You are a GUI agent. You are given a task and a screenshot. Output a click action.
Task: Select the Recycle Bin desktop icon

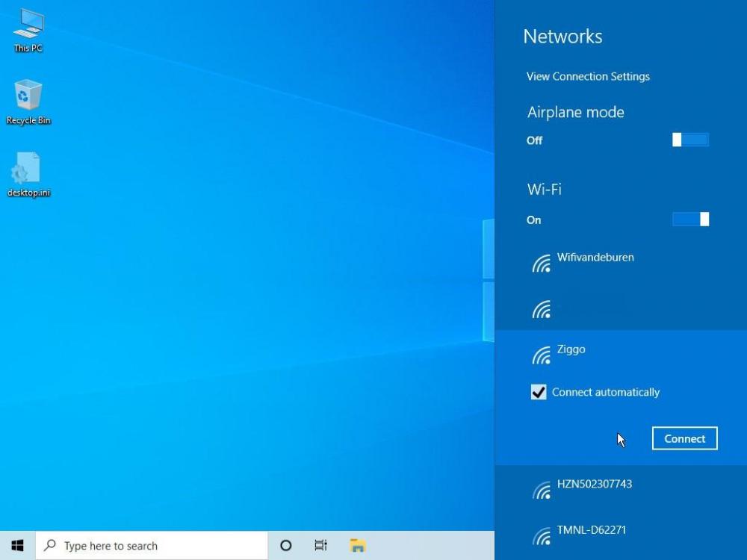(28, 101)
